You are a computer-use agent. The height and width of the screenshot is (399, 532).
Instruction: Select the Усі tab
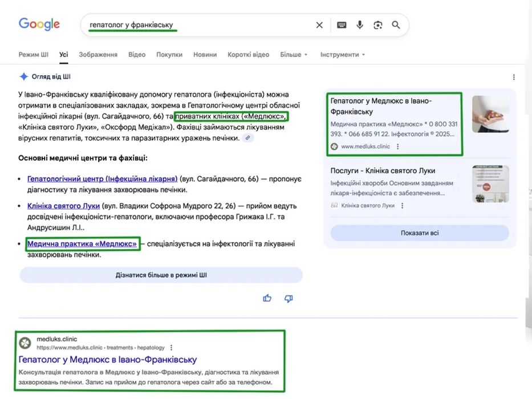coord(64,55)
